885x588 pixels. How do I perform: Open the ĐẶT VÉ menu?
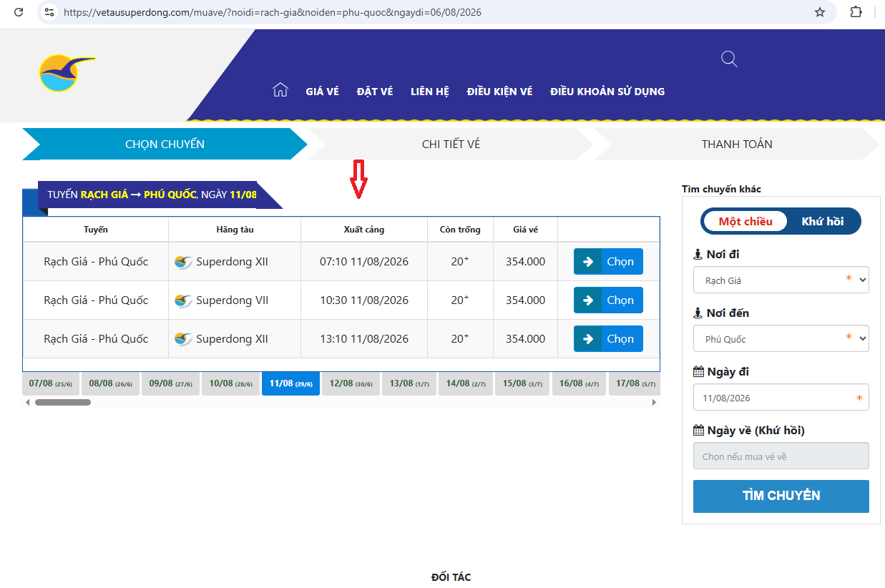coord(375,92)
